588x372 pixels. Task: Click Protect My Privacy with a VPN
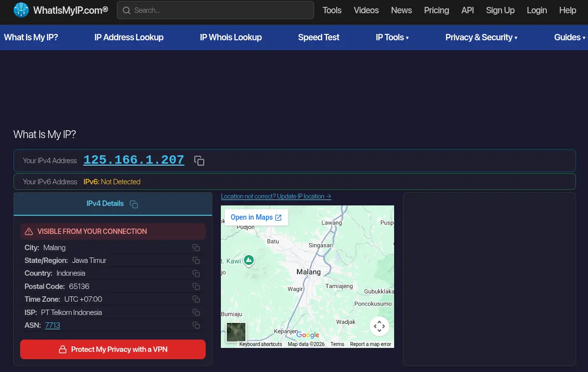pos(113,349)
